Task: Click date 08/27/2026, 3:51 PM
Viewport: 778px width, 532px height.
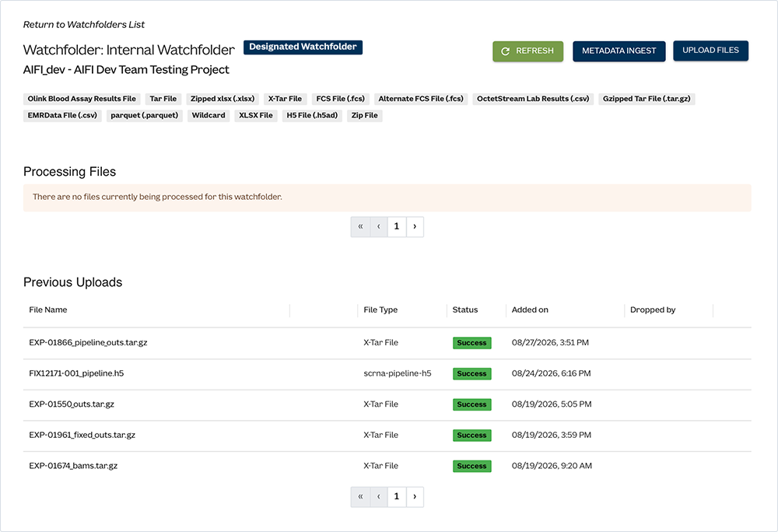Action: tap(550, 342)
